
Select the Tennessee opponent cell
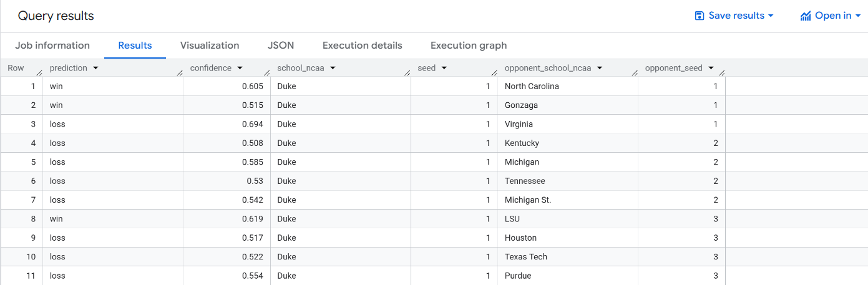(x=568, y=181)
